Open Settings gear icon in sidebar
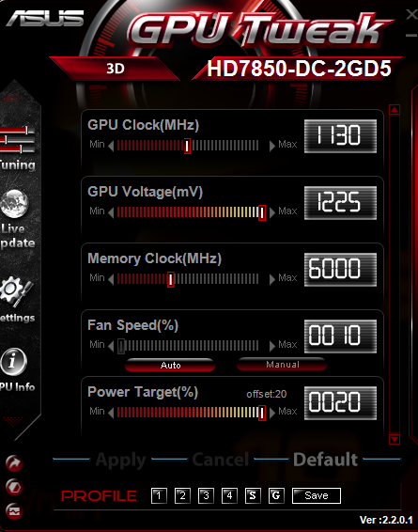The image size is (418, 532). (x=16, y=291)
